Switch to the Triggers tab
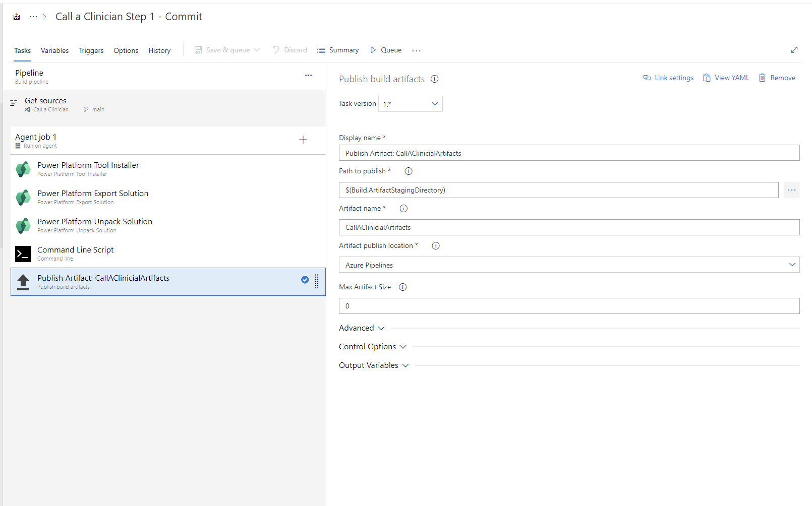This screenshot has height=506, width=812. (91, 50)
